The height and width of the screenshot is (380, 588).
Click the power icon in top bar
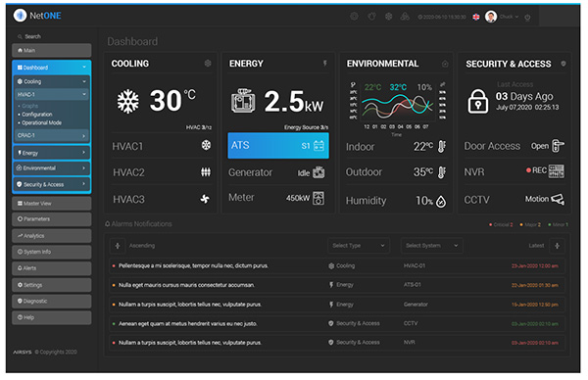527,18
